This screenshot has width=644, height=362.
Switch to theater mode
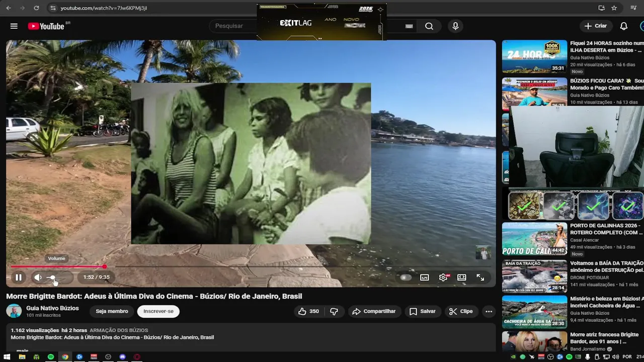(x=462, y=278)
